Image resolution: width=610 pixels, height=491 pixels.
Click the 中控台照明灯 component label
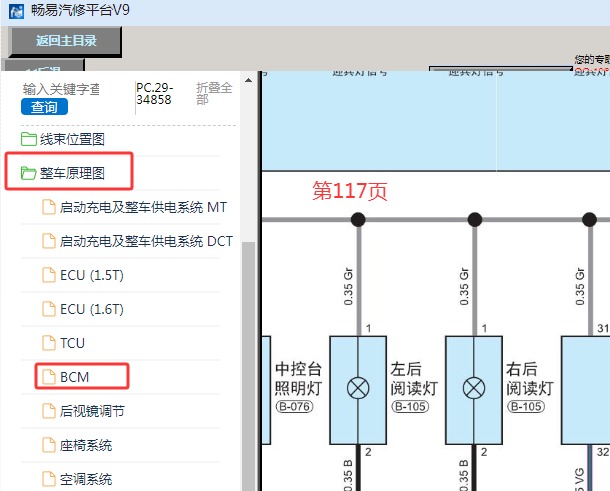[x=298, y=379]
